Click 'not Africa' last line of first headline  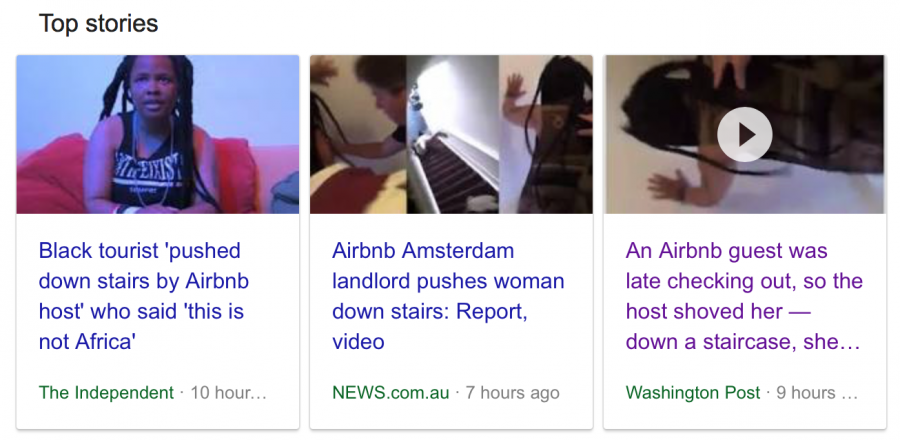click(87, 342)
